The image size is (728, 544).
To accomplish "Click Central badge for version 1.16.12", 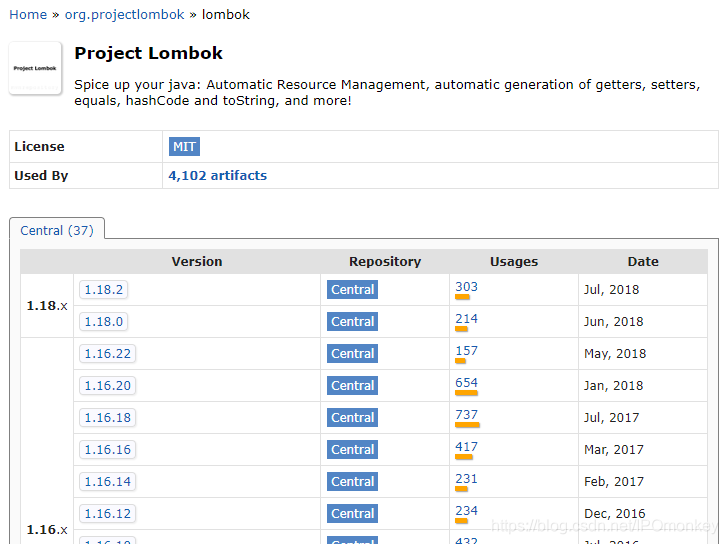I will point(352,514).
